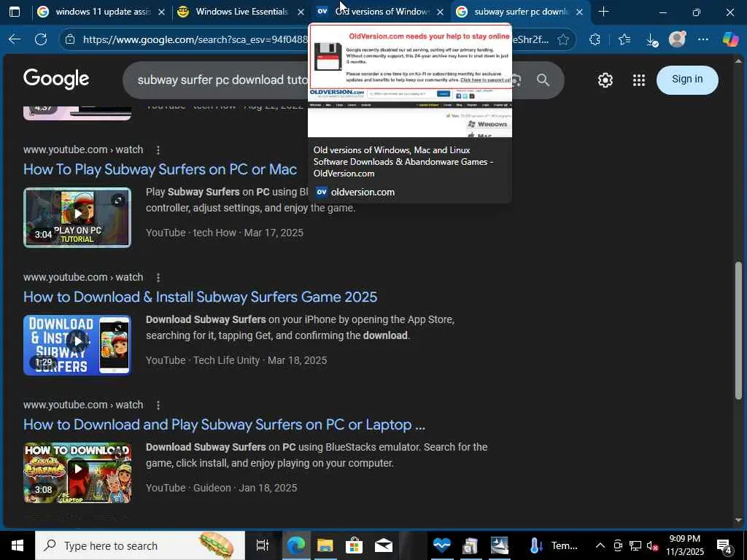Show hidden system tray icons chevron
The height and width of the screenshot is (560, 747).
click(600, 545)
